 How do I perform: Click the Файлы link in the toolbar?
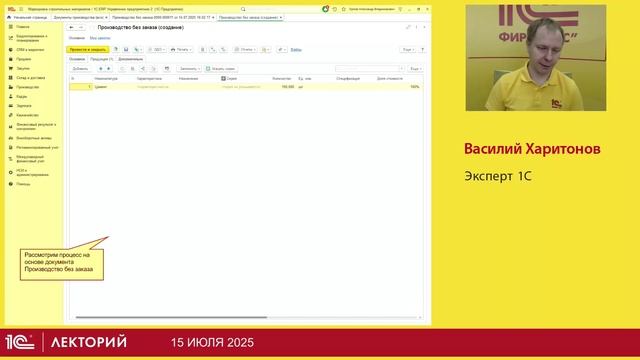[x=296, y=50]
